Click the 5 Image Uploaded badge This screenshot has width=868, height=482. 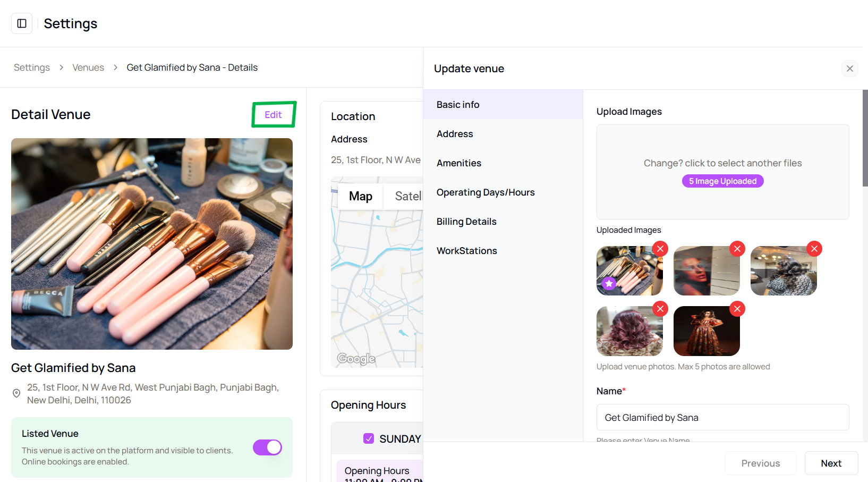pos(723,181)
